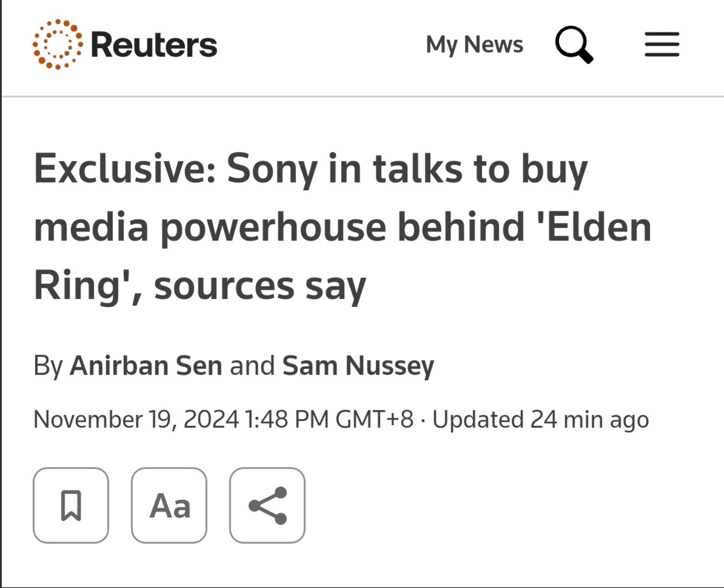Image resolution: width=724 pixels, height=588 pixels.
Task: Click the Reuters wordmark text
Action: tap(154, 45)
